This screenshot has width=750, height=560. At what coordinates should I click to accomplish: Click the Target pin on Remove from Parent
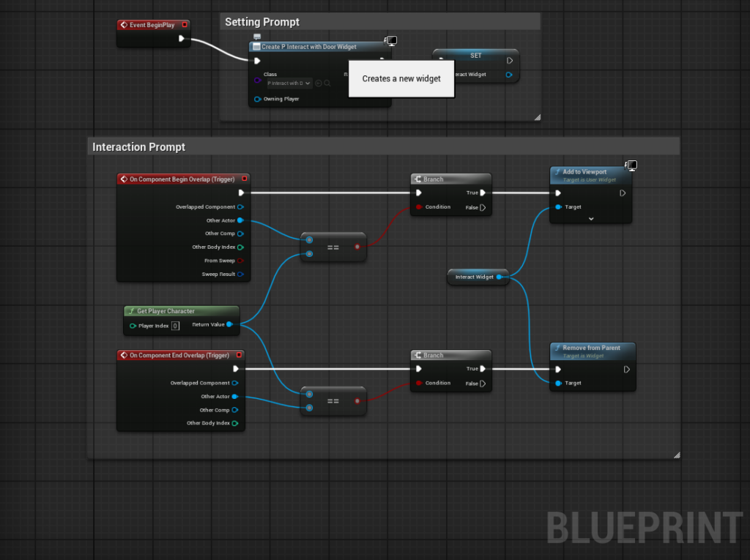pyautogui.click(x=558, y=383)
